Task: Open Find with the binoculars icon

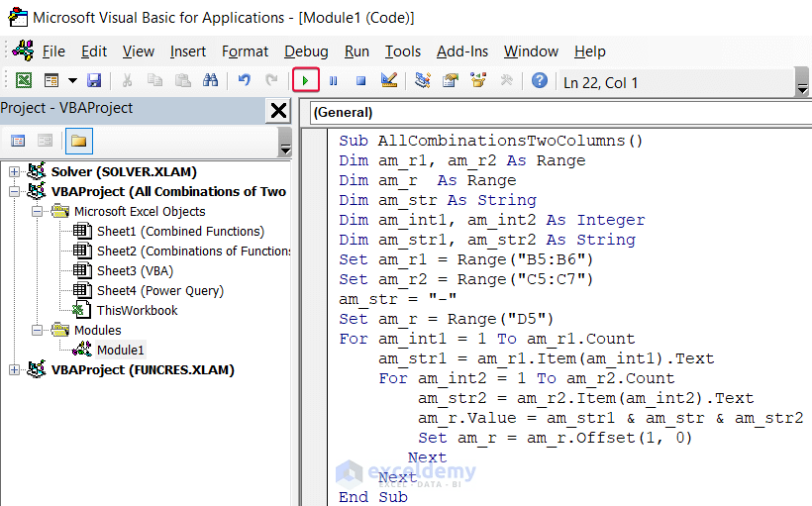Action: (x=210, y=80)
